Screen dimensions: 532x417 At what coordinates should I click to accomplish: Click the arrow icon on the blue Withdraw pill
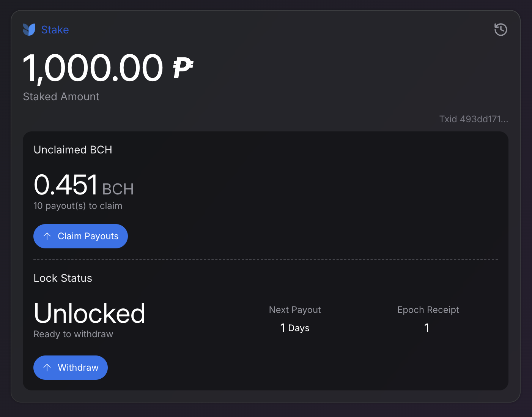click(x=47, y=367)
